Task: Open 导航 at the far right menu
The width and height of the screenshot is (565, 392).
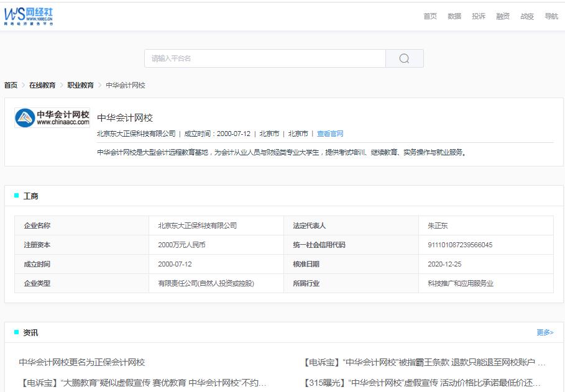Action: tap(549, 17)
